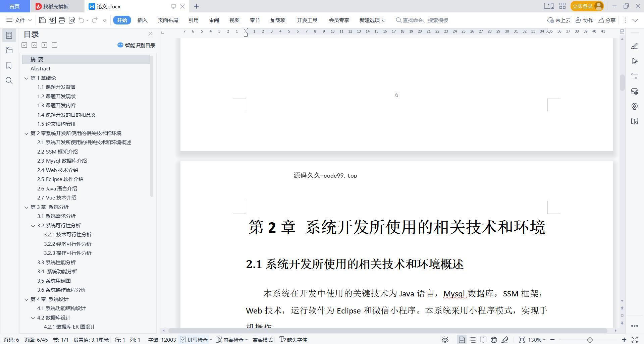Open the 插入 ribbon tab
644x344 pixels.
click(142, 20)
